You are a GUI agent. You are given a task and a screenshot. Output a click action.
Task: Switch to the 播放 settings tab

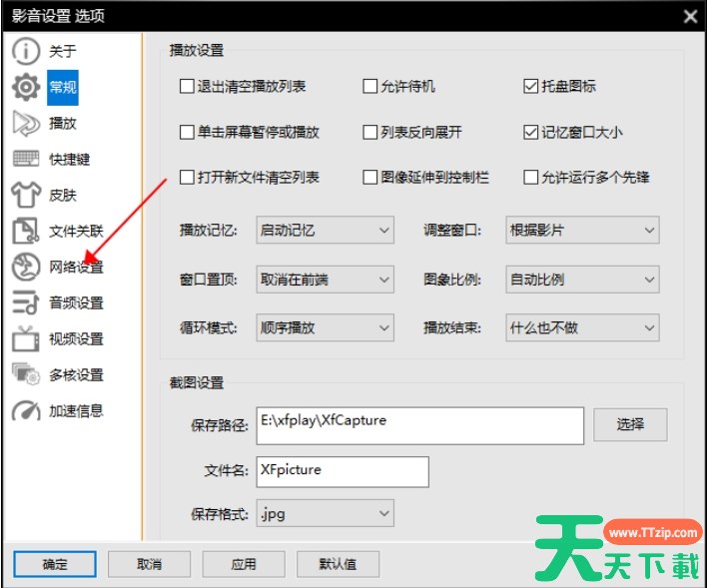click(63, 123)
